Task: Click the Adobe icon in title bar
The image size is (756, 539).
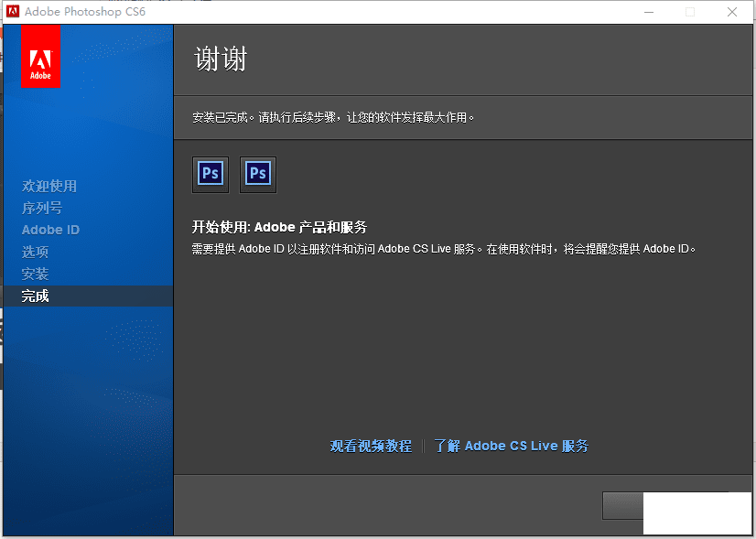Action: pyautogui.click(x=13, y=12)
